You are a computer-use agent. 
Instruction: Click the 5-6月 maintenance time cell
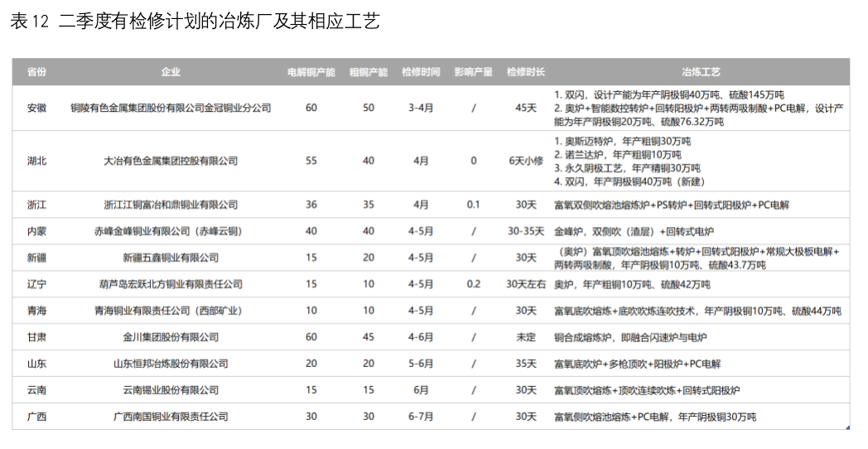tap(421, 364)
